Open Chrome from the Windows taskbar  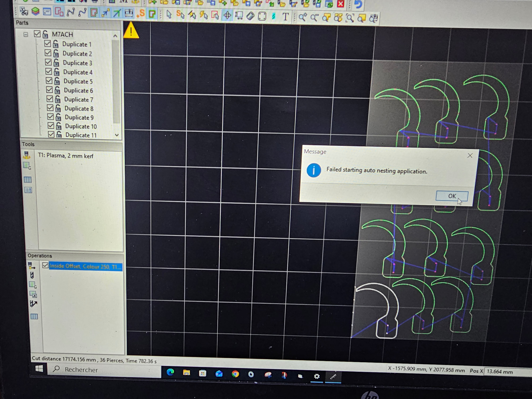[235, 374]
